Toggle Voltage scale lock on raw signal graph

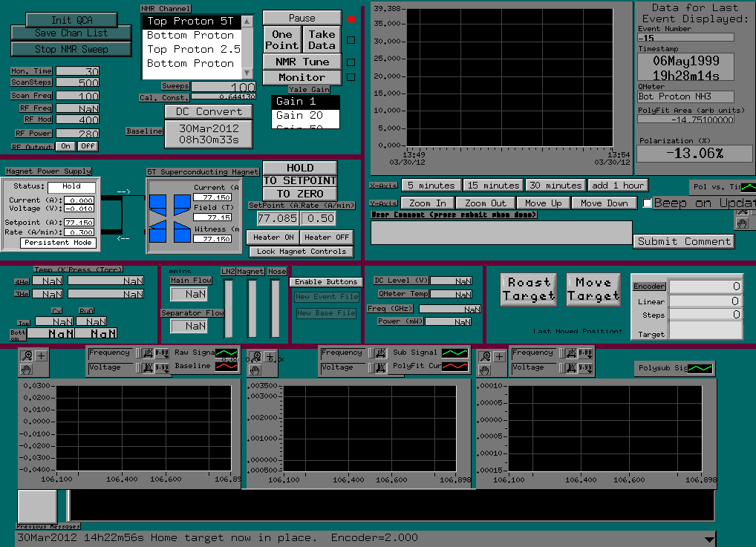139,368
